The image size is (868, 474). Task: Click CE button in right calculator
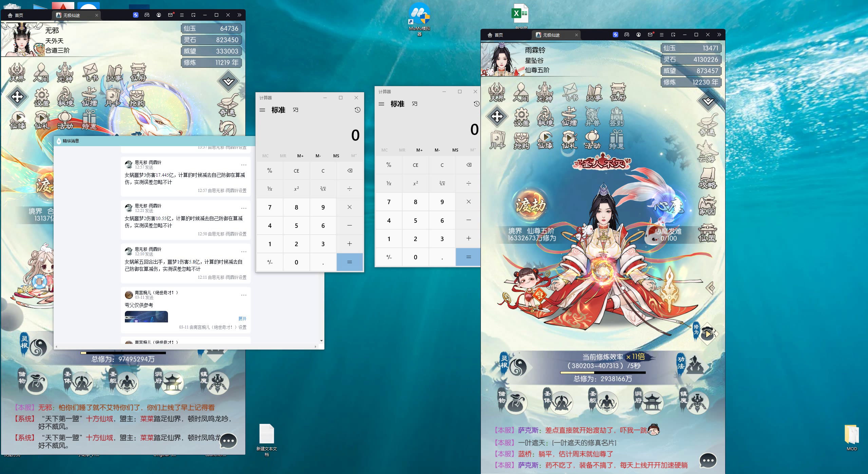415,165
